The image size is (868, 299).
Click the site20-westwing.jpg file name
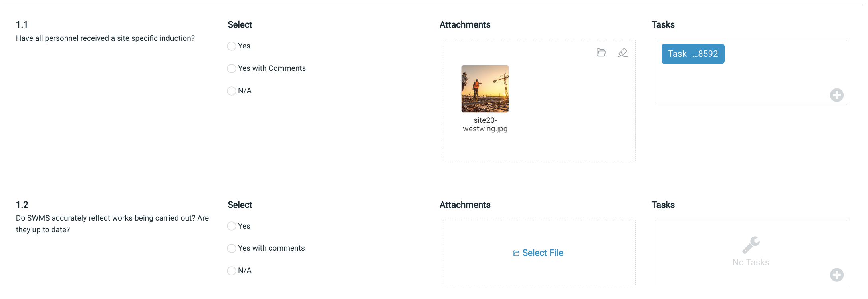tap(485, 124)
